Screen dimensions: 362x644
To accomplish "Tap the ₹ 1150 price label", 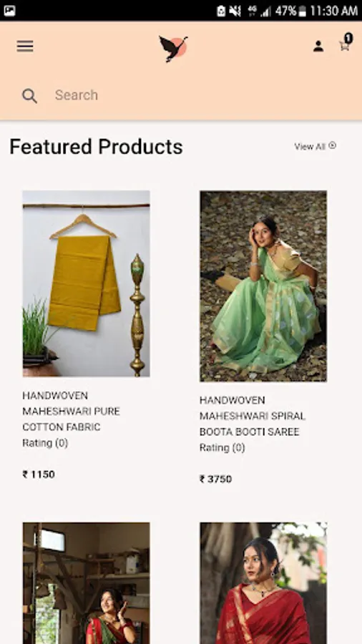I will (x=39, y=474).
